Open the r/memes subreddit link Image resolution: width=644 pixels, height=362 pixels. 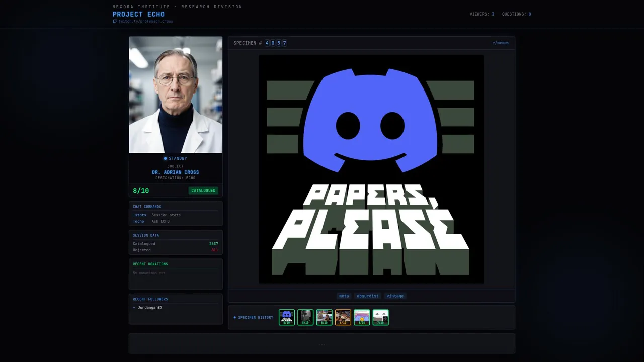point(501,43)
